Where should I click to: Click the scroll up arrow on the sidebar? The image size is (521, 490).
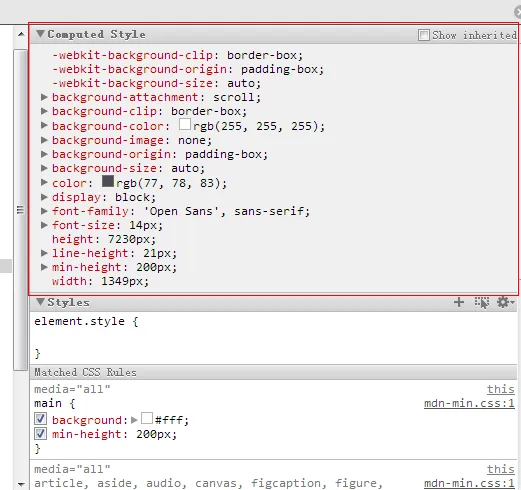(21, 34)
